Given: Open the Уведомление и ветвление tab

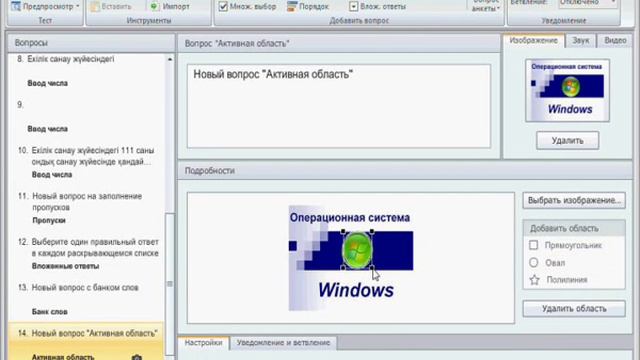Looking at the screenshot, I should (283, 343).
